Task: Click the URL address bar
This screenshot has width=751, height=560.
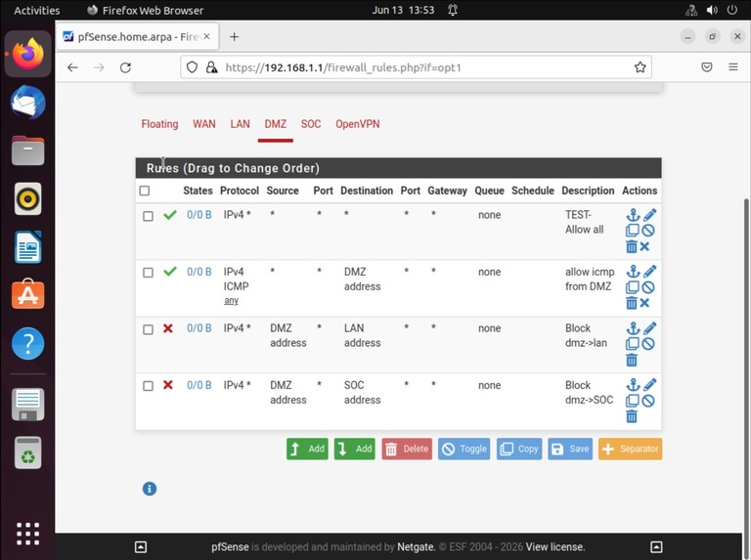Action: (x=416, y=67)
